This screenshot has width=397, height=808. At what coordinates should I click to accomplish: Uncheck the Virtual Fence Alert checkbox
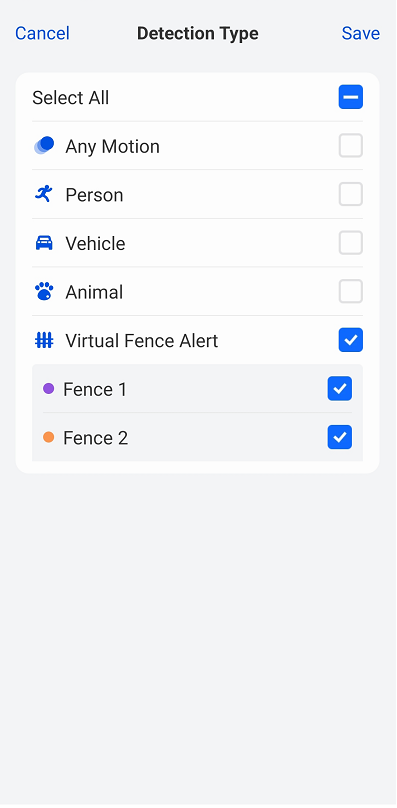(x=351, y=340)
